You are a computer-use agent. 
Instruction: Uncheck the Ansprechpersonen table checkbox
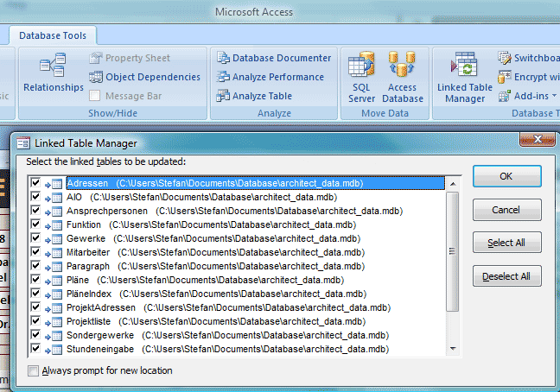35,211
